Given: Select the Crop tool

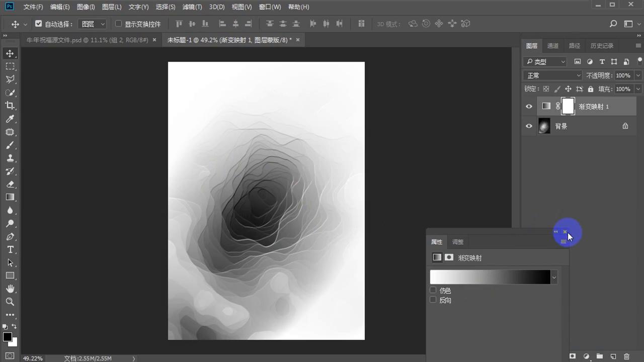Looking at the screenshot, I should click(x=10, y=106).
